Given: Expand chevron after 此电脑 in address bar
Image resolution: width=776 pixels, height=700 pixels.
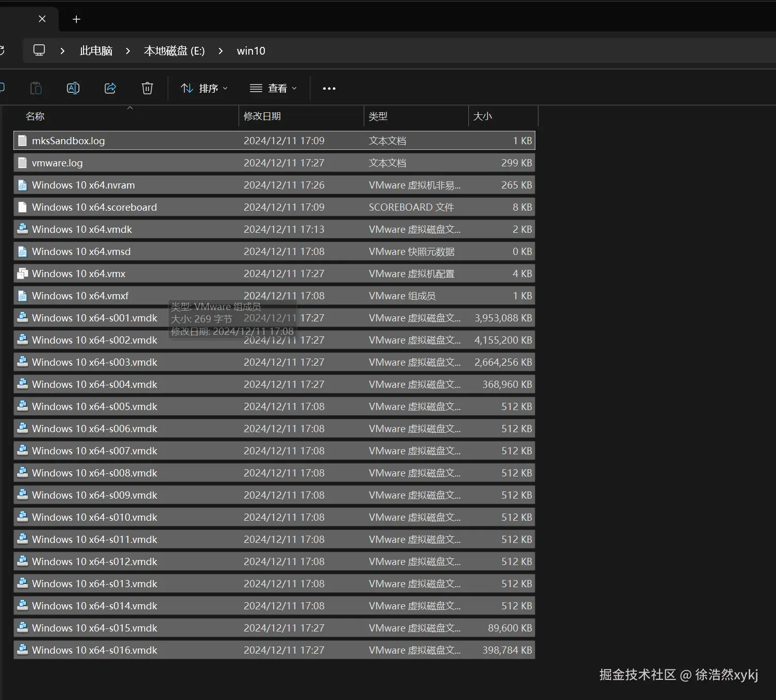Looking at the screenshot, I should point(128,50).
